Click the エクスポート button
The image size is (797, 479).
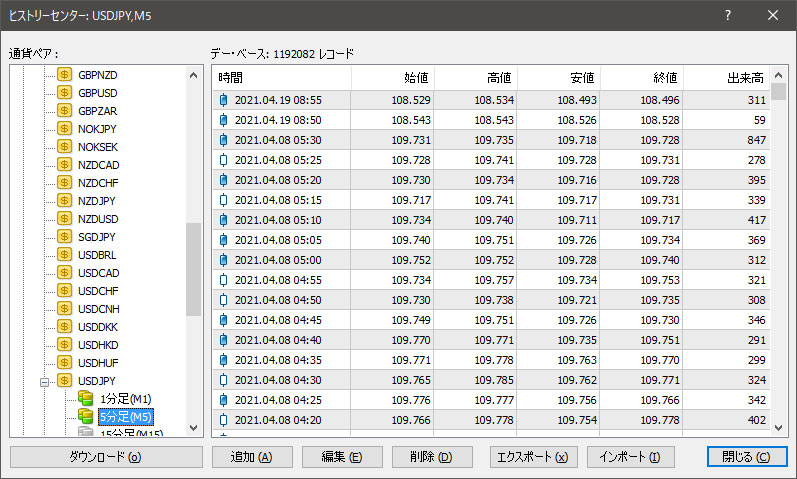click(x=533, y=457)
